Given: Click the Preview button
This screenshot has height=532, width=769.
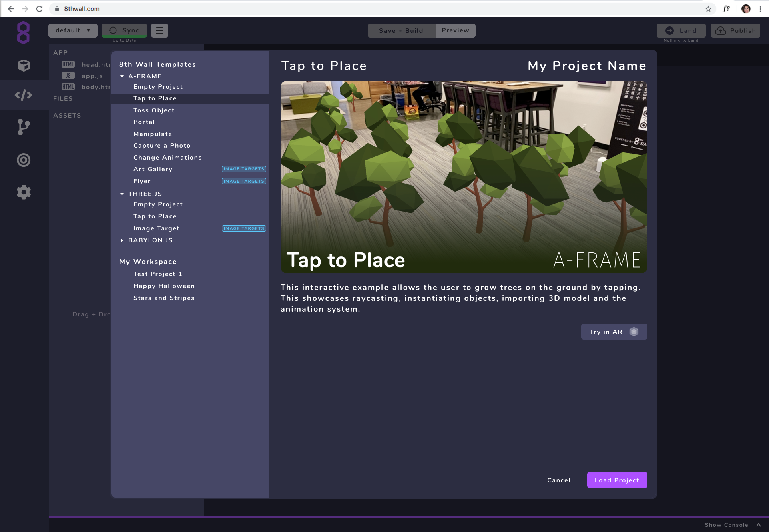Looking at the screenshot, I should 455,30.
